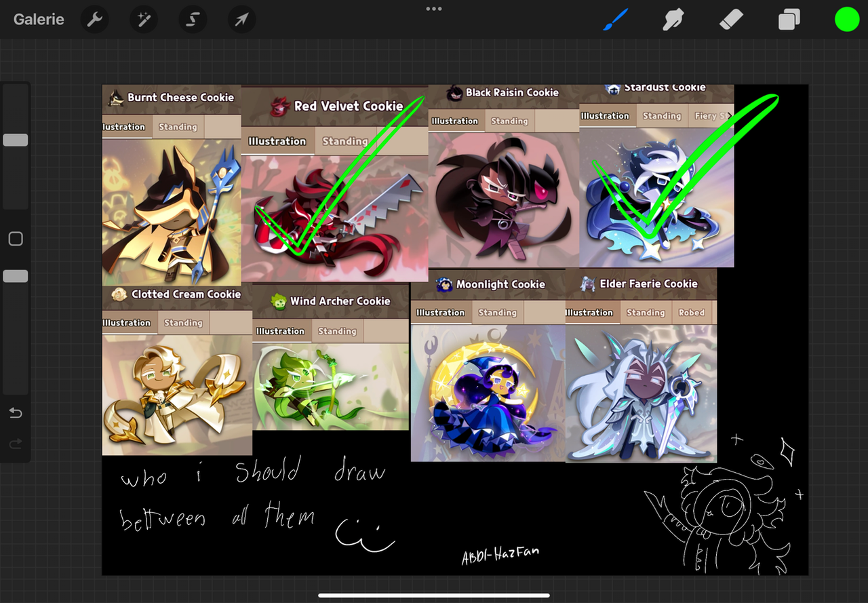Viewport: 868px width, 603px height.
Task: Click the Moonlight Cookie illustration
Action: point(488,393)
